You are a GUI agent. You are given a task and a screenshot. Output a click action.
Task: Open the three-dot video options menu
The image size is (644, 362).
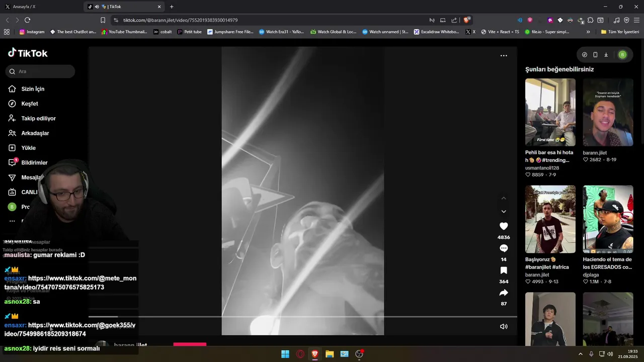pos(504,56)
